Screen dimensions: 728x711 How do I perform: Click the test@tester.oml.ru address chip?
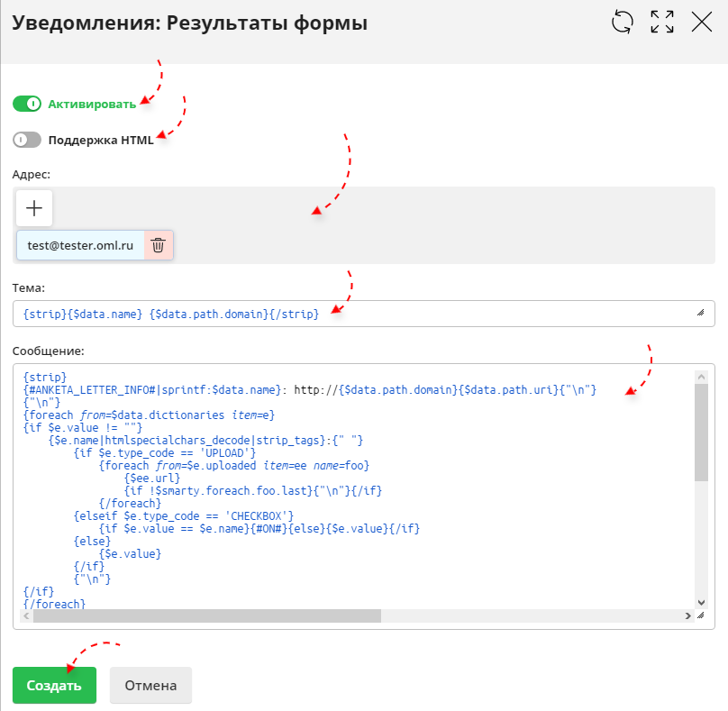tap(80, 244)
